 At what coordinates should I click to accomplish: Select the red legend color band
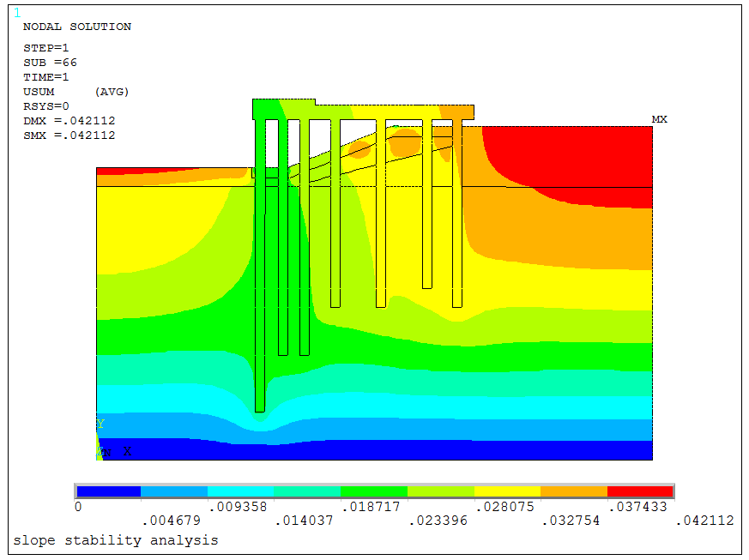[639, 491]
